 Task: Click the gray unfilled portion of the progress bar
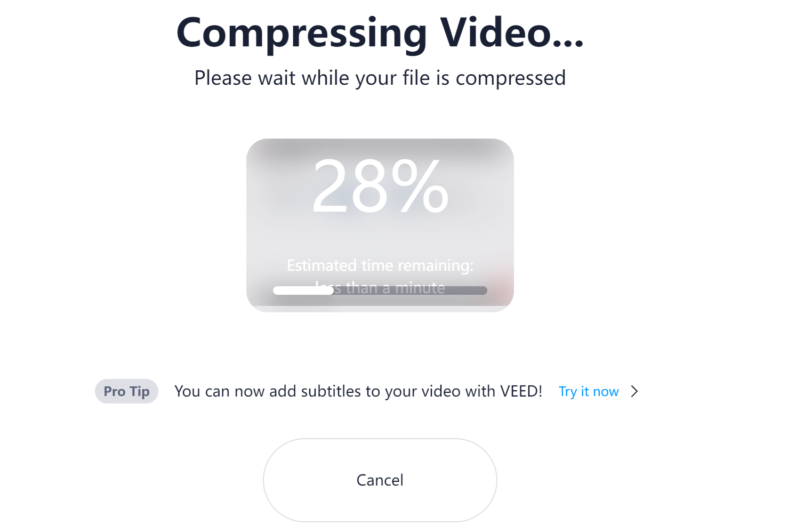click(411, 290)
